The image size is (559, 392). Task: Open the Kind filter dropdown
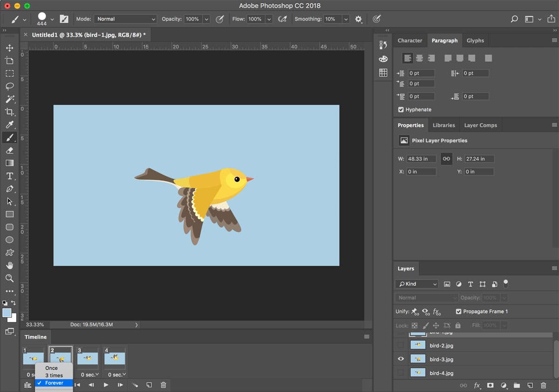[416, 284]
